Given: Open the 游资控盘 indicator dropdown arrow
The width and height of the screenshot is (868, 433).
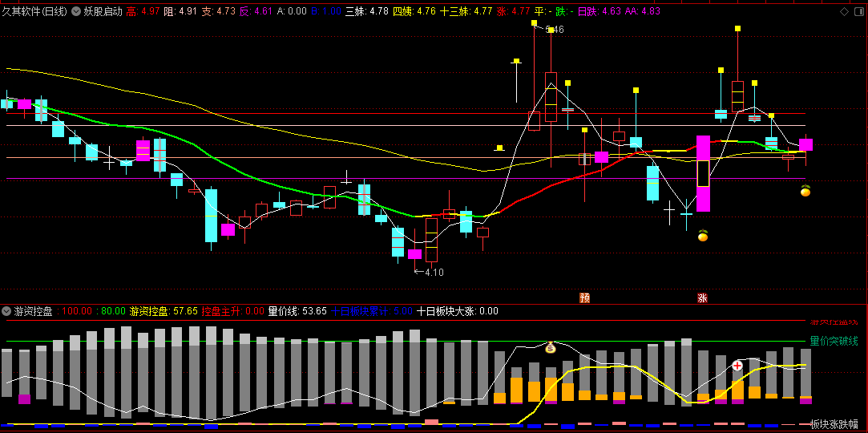Looking at the screenshot, I should (6, 311).
